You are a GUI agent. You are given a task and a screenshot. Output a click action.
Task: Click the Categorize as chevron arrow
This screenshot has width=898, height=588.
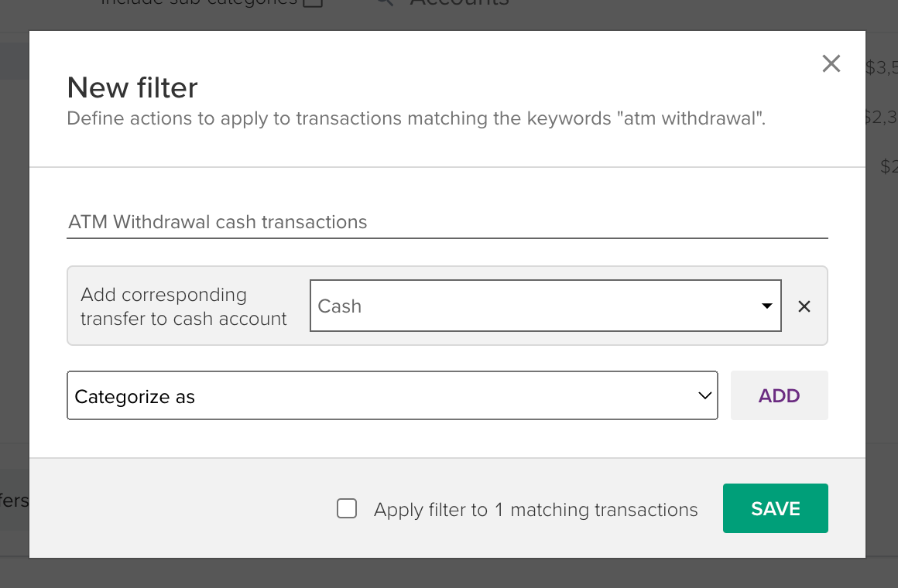pyautogui.click(x=704, y=396)
